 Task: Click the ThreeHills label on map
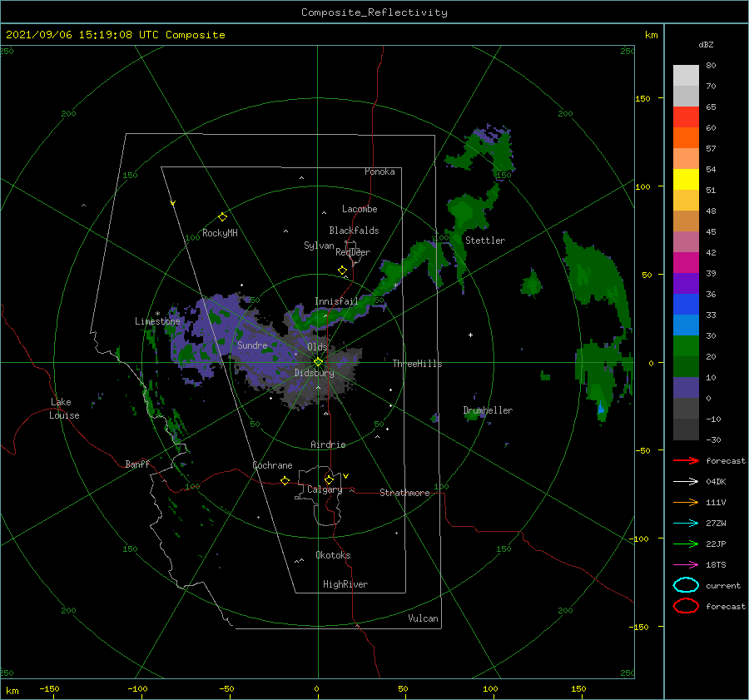[417, 364]
